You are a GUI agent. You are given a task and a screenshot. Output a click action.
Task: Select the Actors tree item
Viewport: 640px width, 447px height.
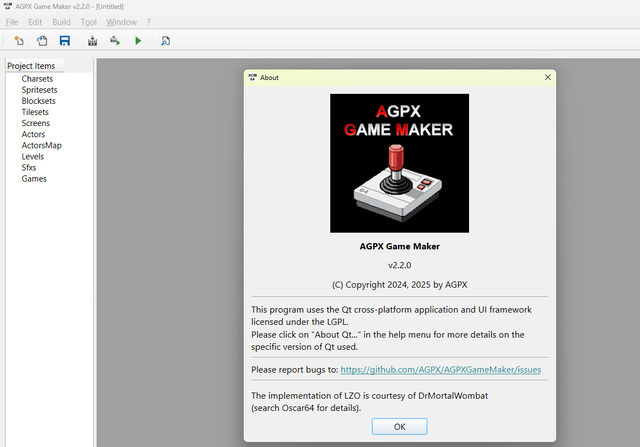33,134
